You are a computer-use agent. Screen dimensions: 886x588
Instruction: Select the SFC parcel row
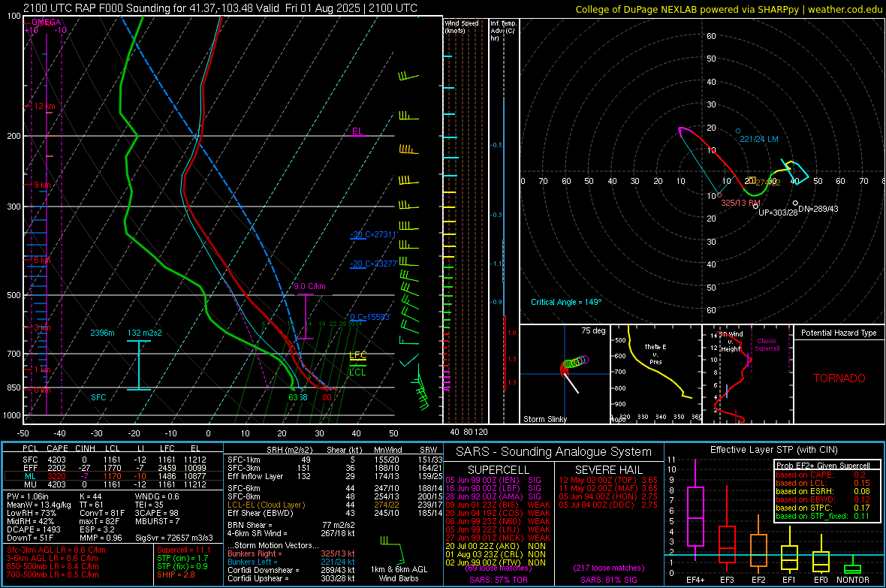[x=113, y=460]
